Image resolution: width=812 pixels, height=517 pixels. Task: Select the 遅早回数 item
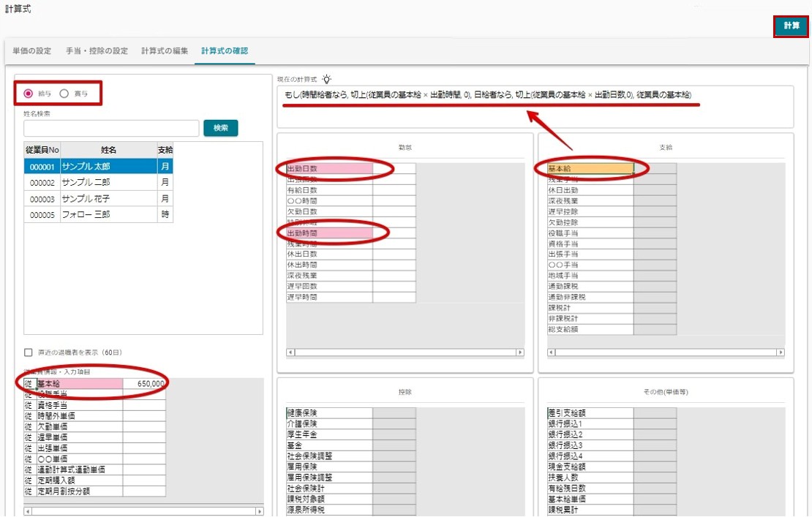point(329,286)
